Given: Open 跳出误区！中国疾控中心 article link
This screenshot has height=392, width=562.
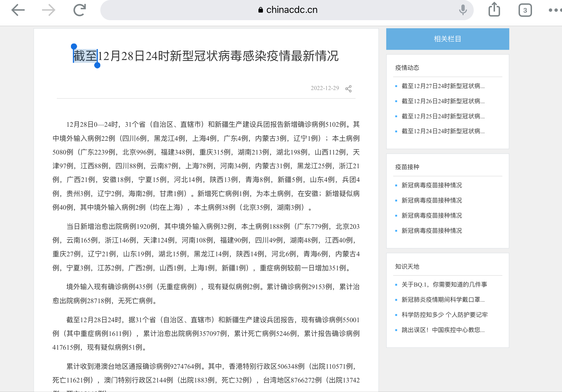Looking at the screenshot, I should [x=443, y=330].
